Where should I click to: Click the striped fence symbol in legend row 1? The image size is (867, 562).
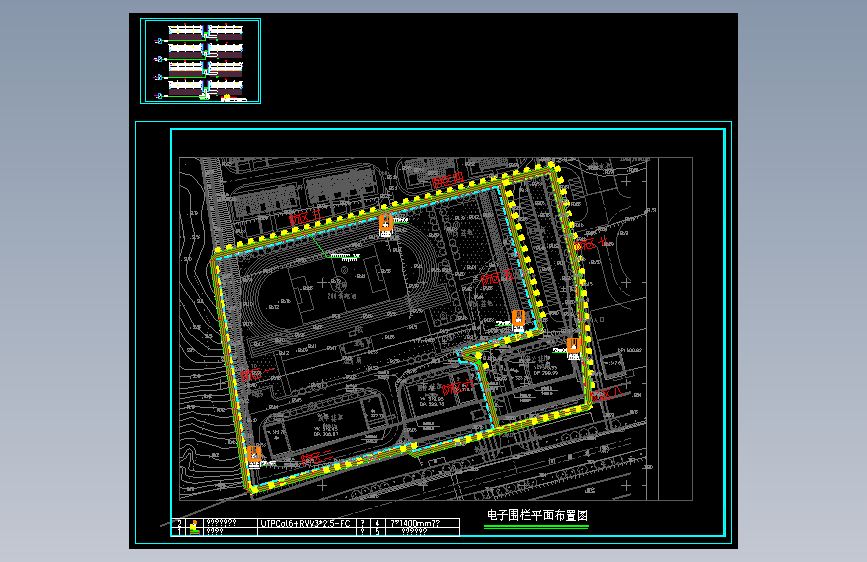click(x=194, y=531)
